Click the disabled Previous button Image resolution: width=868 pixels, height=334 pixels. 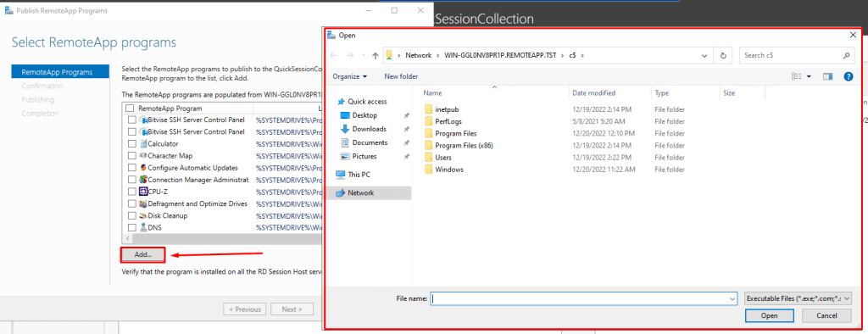coord(245,309)
